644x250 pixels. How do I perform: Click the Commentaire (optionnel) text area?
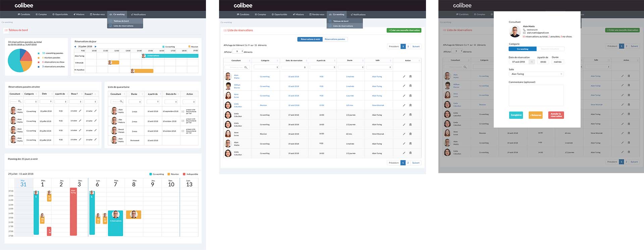[x=536, y=95]
